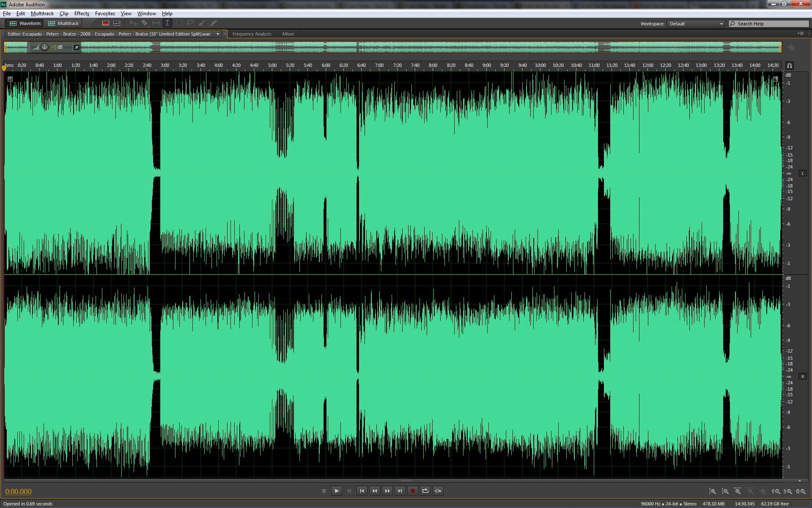Open the panel options menu
Viewport: 812px width, 508px height.
(801, 33)
